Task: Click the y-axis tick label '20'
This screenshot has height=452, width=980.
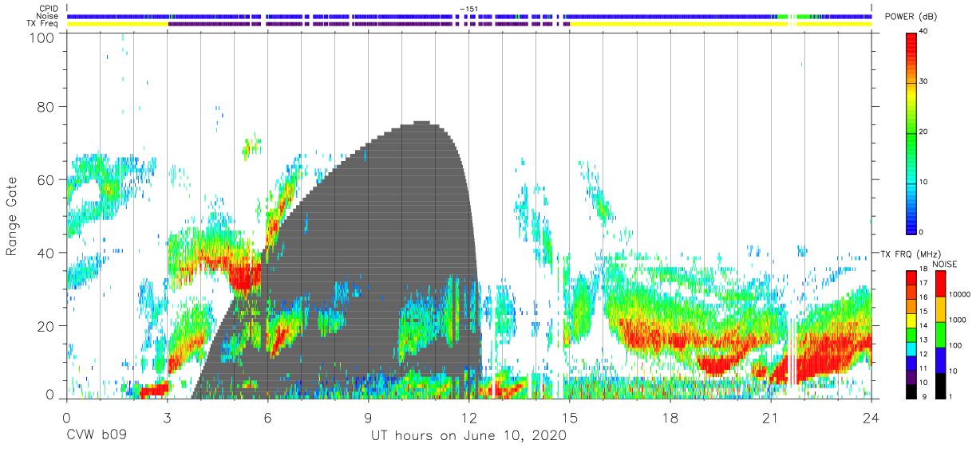Action: coord(46,326)
